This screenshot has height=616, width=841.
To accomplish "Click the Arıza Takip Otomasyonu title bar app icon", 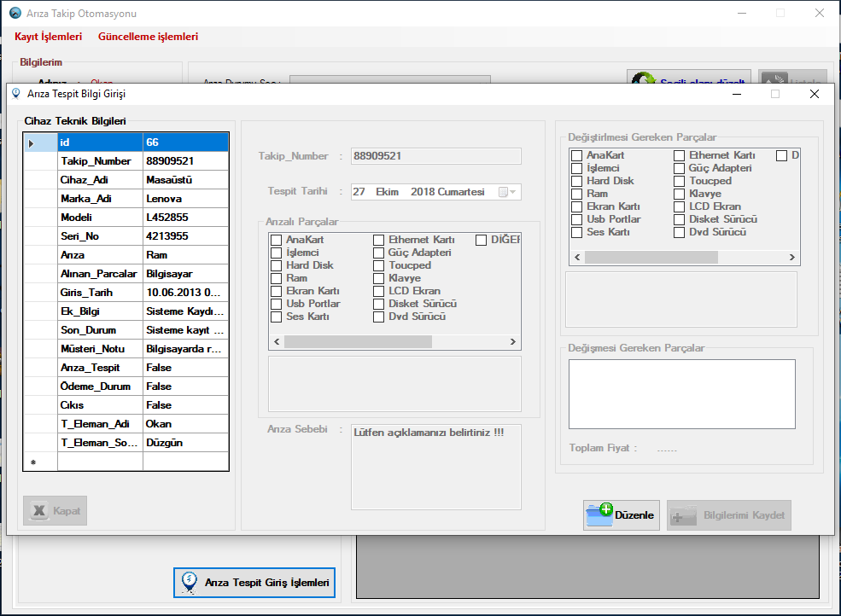I will [15, 13].
